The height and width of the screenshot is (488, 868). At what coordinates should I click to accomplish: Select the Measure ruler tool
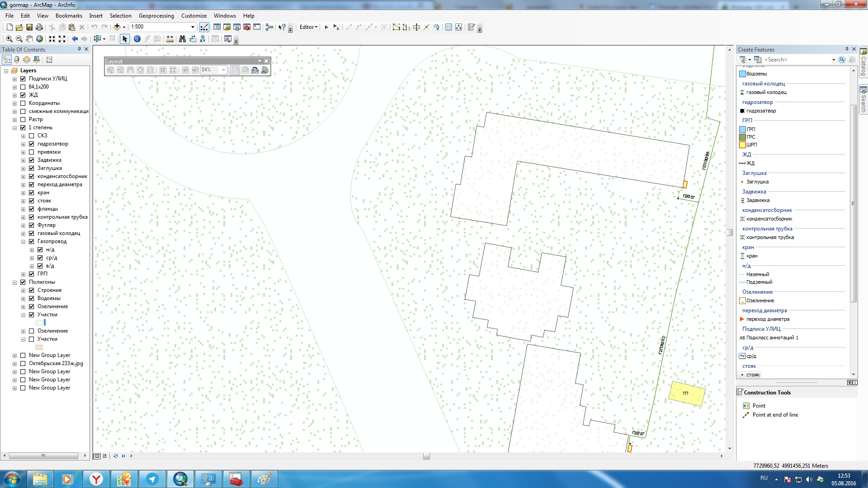point(170,39)
